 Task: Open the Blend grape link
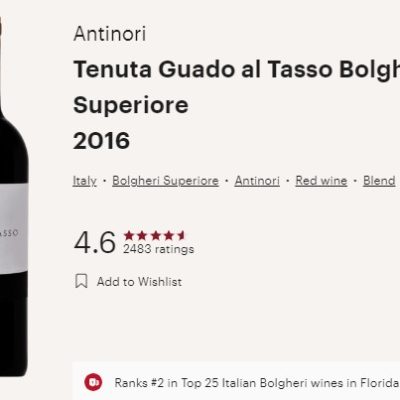pyautogui.click(x=379, y=181)
